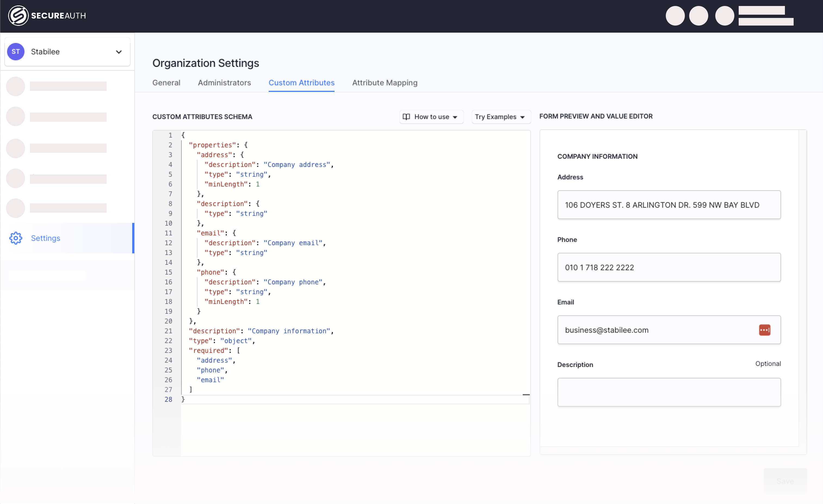Click the Address input field
Screen dimensions: 823x504
click(669, 204)
